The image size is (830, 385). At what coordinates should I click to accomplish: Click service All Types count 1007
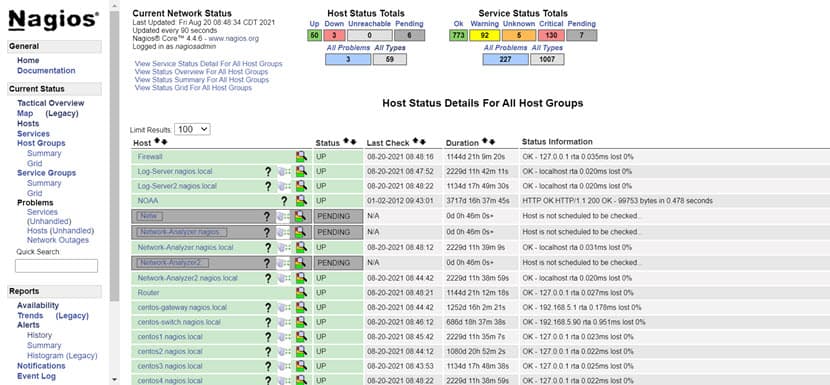pyautogui.click(x=547, y=59)
